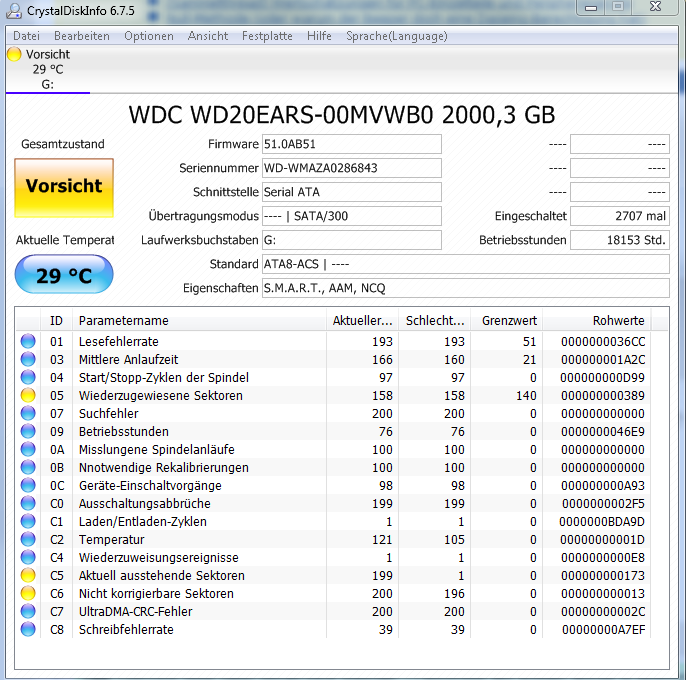Select the UltraDMA-CRC-Fehler parameter name
This screenshot has height=680, width=686.
tap(136, 611)
